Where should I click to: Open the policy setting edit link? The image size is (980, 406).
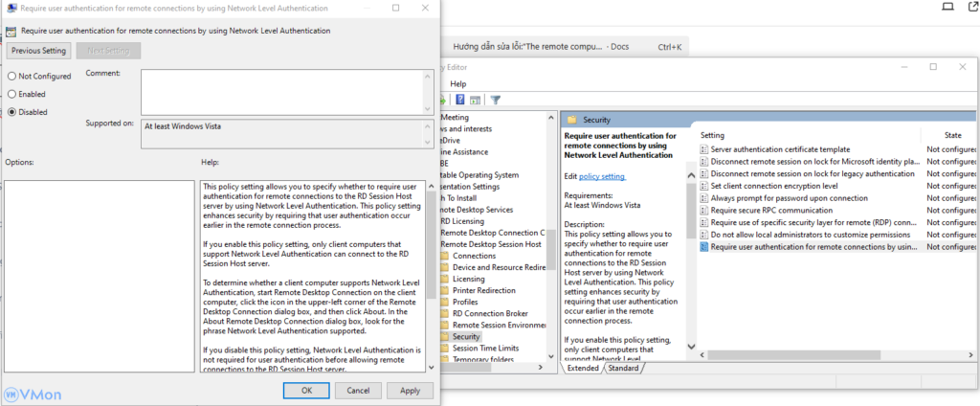coord(602,176)
